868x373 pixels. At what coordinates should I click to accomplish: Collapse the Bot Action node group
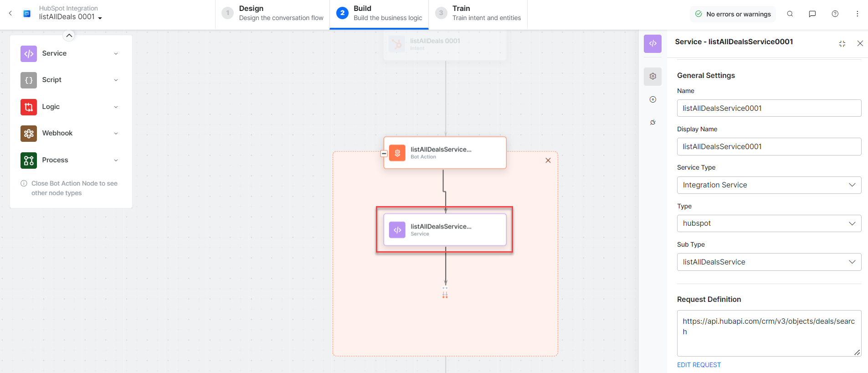pyautogui.click(x=384, y=154)
